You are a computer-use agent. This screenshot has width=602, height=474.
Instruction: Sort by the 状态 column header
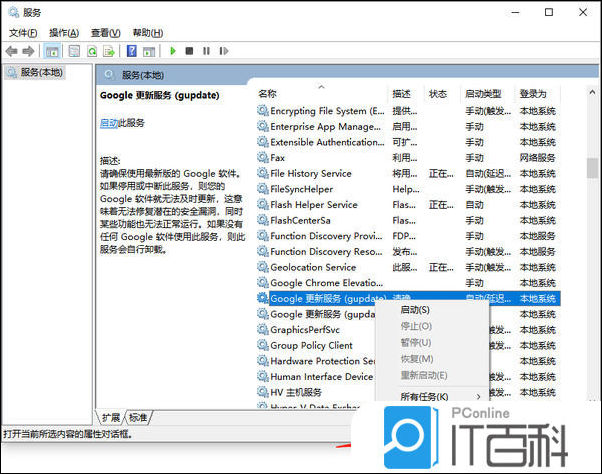point(438,94)
